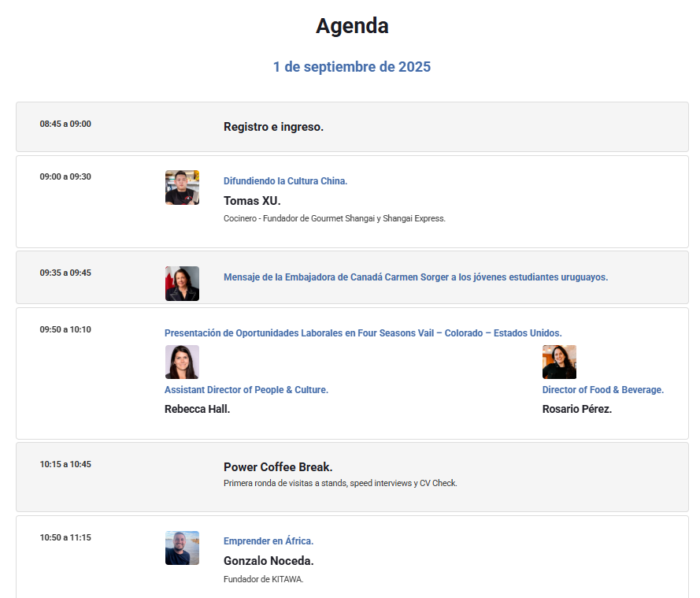
Task: Click Tomas XU's speaker photo
Action: pos(182,188)
